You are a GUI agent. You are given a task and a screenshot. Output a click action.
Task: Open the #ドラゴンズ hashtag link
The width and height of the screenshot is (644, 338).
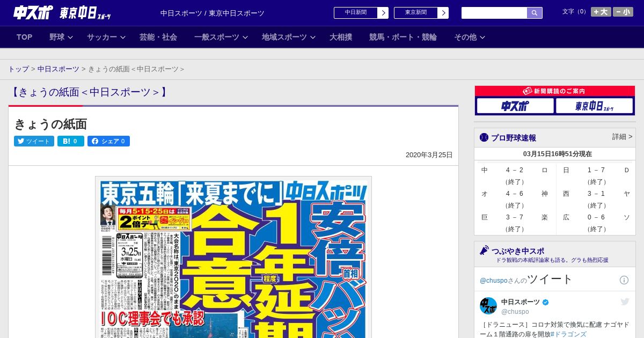tap(568, 334)
